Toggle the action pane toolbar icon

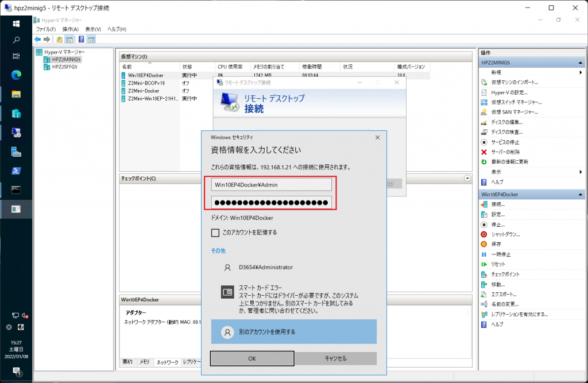(x=91, y=40)
